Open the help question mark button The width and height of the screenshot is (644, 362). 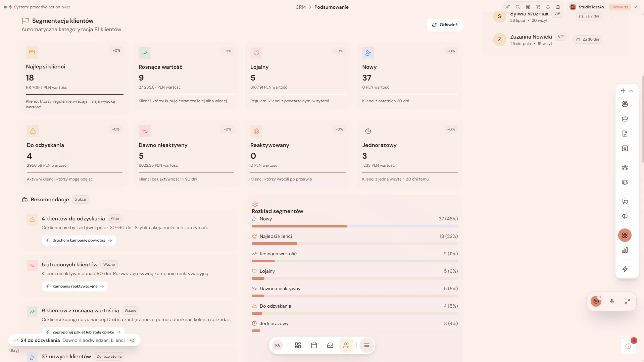[x=628, y=346]
